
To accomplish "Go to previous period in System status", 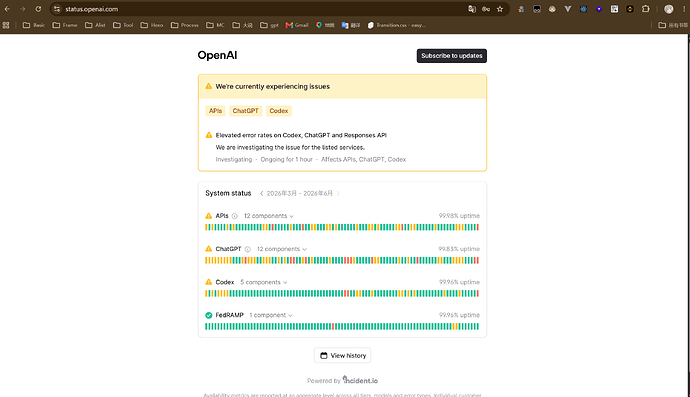I will click(x=261, y=193).
